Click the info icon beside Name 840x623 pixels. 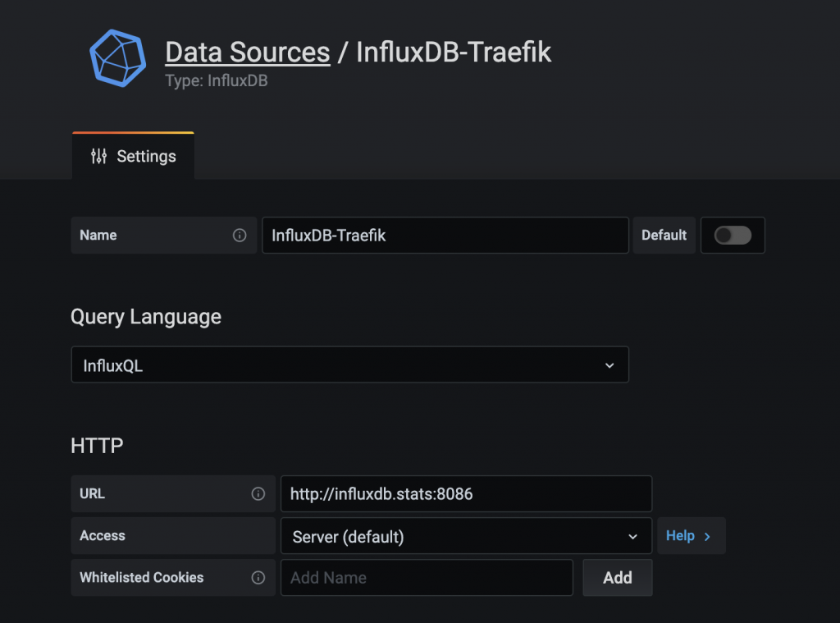(240, 236)
